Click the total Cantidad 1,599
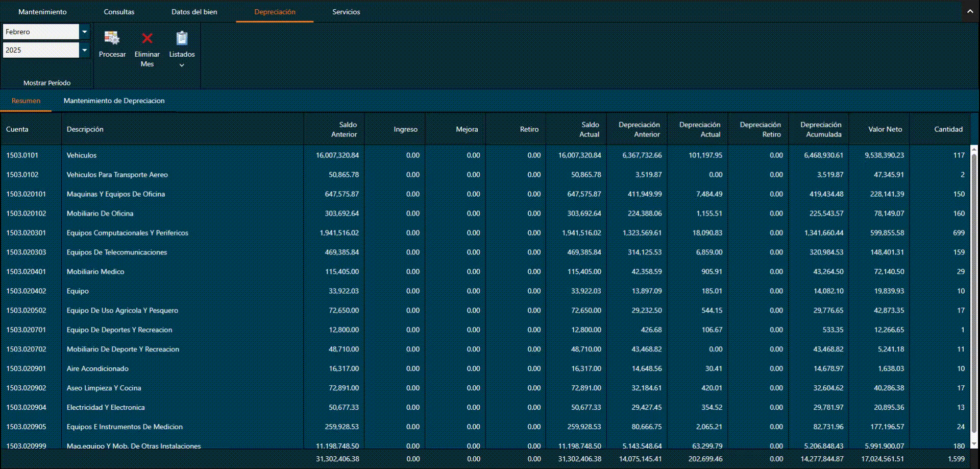The width and height of the screenshot is (980, 469). pos(956,459)
